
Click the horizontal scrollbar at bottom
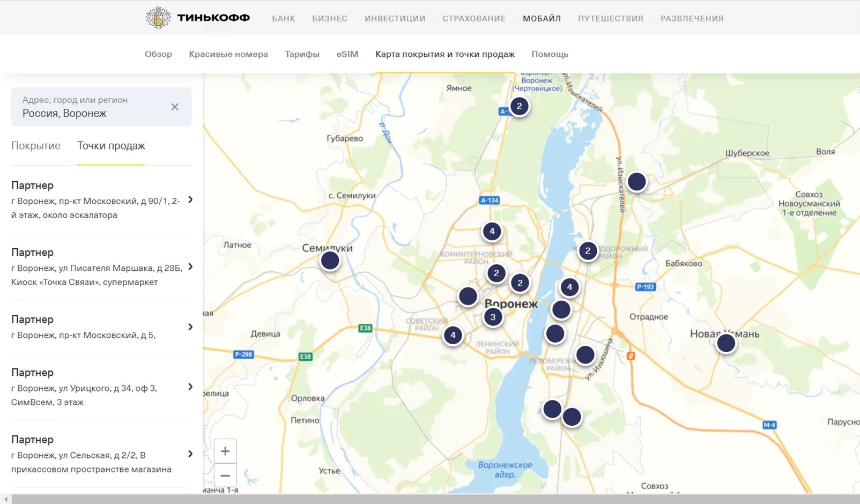(x=434, y=499)
